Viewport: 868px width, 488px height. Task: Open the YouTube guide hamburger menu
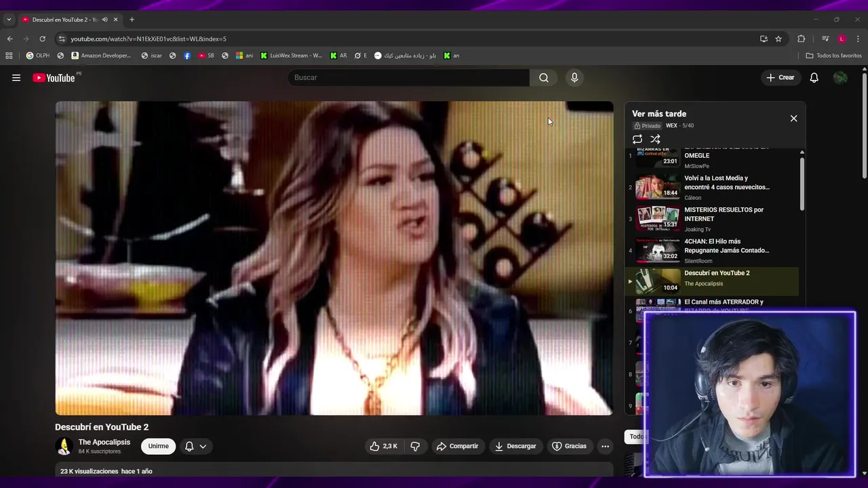tap(16, 78)
